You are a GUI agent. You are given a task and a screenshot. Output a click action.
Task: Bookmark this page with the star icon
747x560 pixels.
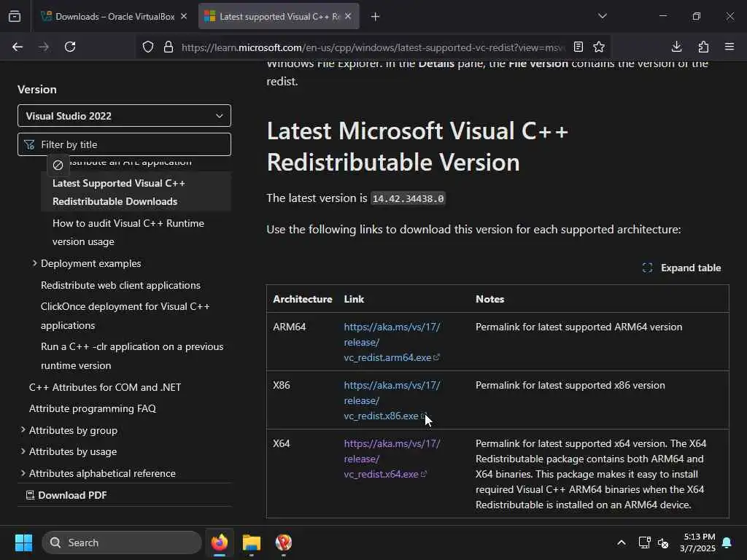coord(599,47)
